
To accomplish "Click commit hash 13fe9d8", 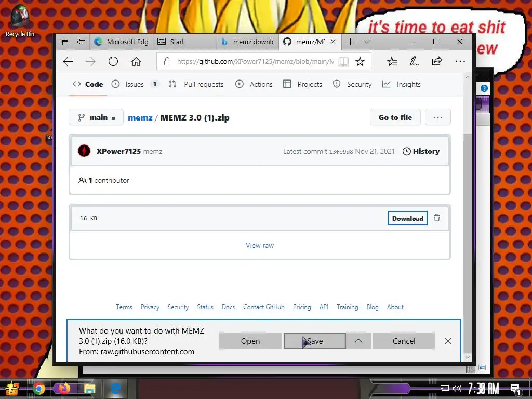I will (341, 152).
